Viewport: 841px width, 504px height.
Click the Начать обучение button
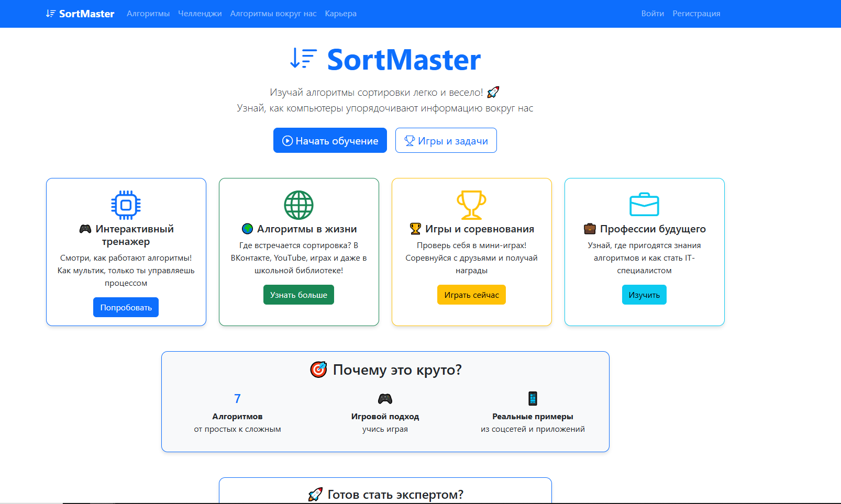[330, 140]
